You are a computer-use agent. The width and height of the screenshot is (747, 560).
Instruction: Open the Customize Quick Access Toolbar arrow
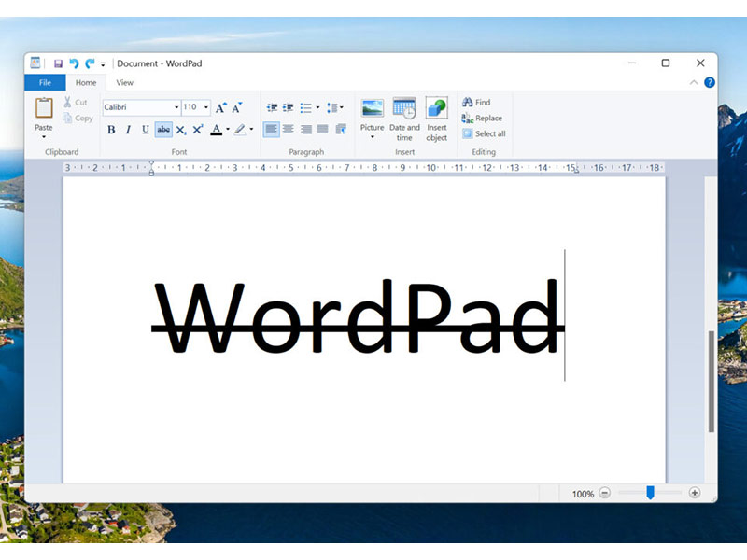(103, 64)
